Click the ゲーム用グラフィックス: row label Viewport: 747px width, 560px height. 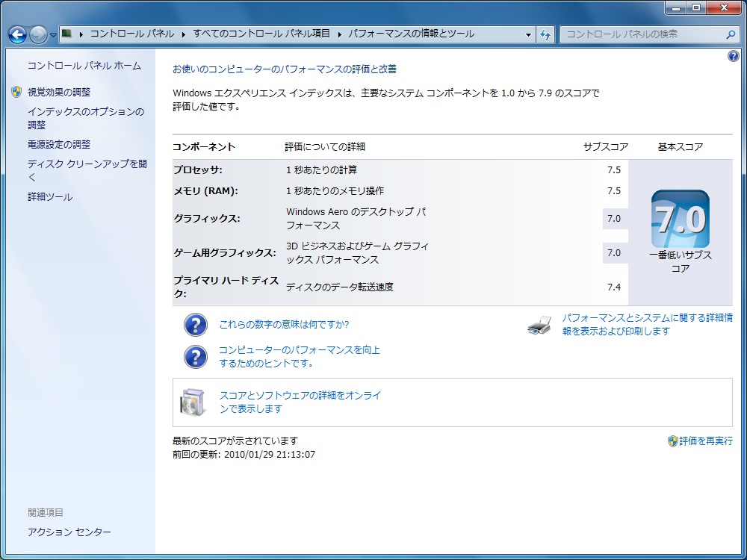coord(225,253)
